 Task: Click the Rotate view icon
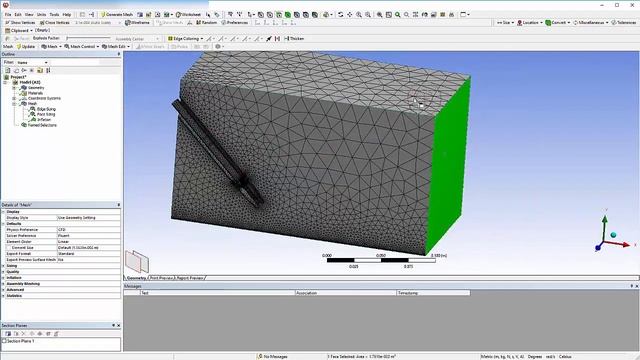click(x=340, y=14)
